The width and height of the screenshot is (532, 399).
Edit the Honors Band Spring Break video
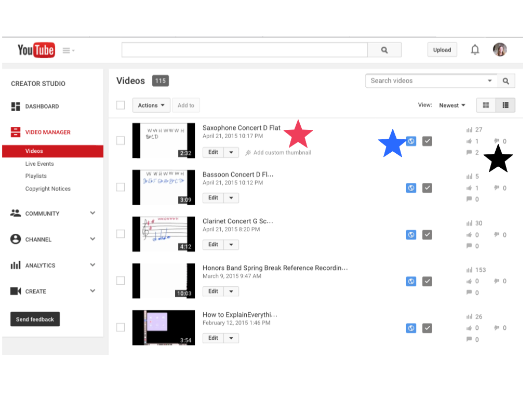pos(213,291)
